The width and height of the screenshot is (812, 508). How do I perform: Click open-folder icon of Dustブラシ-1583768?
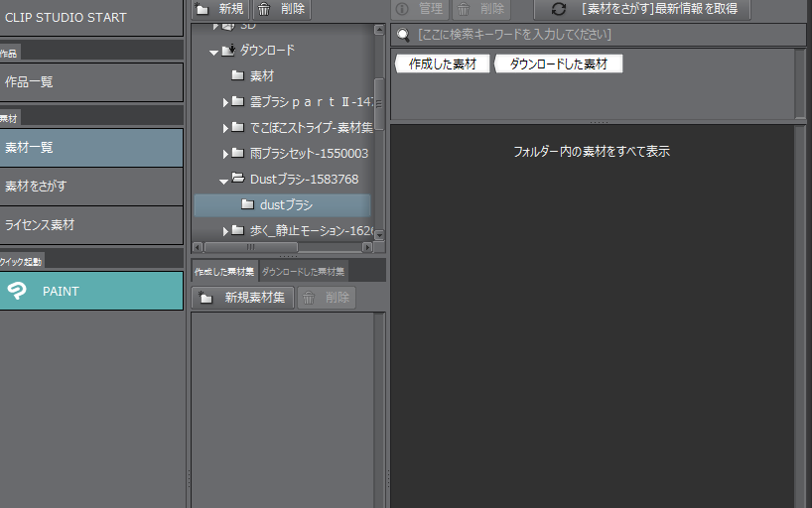tap(237, 179)
